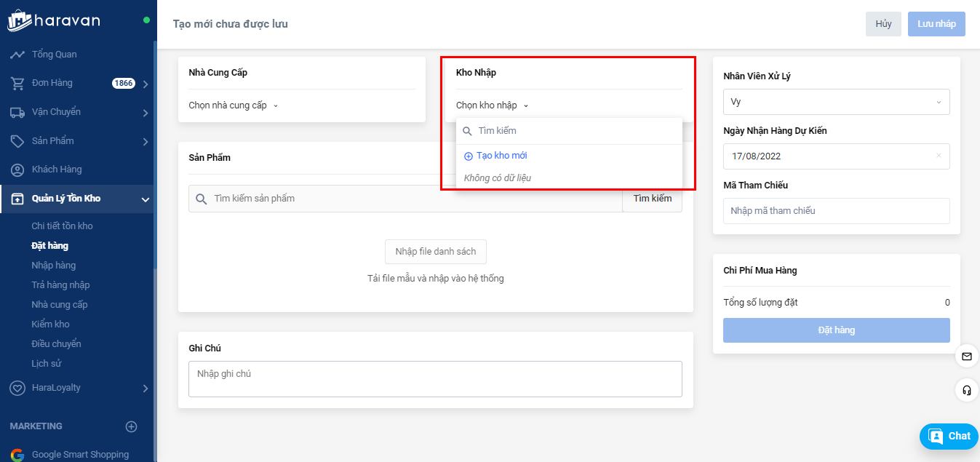The height and width of the screenshot is (462, 980).
Task: Click the Nhập file danh sách button
Action: tap(435, 252)
